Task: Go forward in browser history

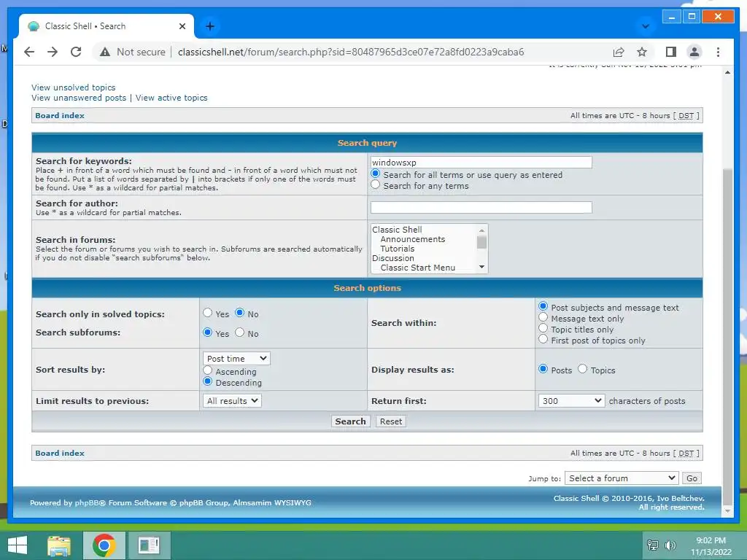Action: coord(53,52)
